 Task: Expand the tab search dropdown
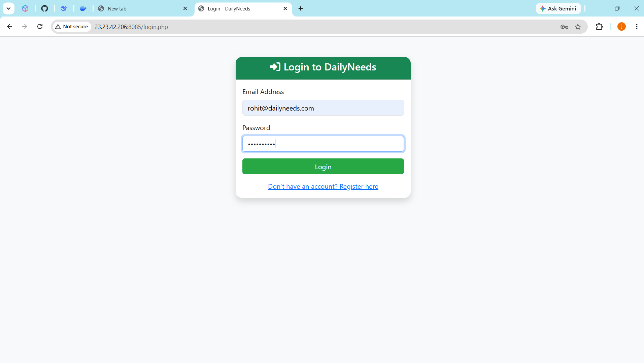(x=8, y=8)
